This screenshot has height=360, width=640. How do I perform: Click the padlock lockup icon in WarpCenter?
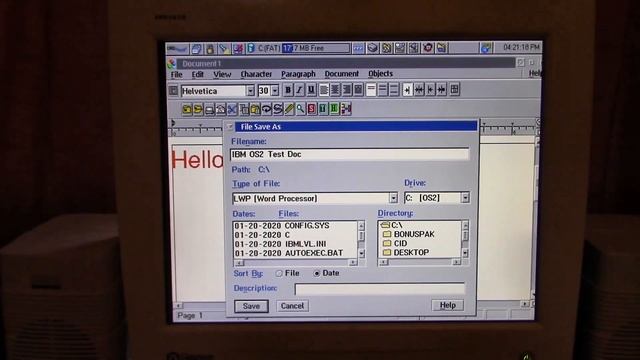210,49
